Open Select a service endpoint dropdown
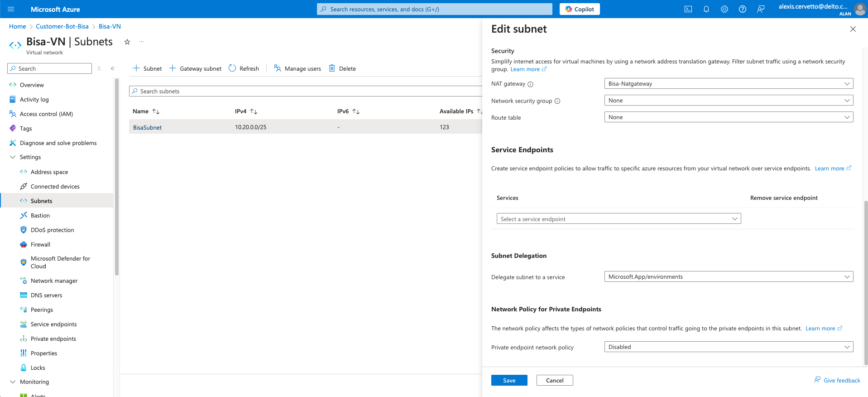Screen dimensions: 868x397 click(619, 219)
